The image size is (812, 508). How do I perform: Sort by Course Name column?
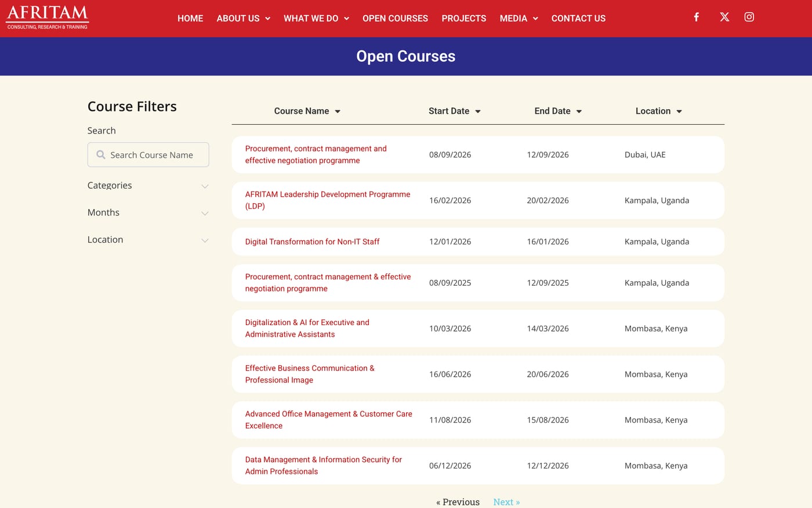pyautogui.click(x=307, y=111)
